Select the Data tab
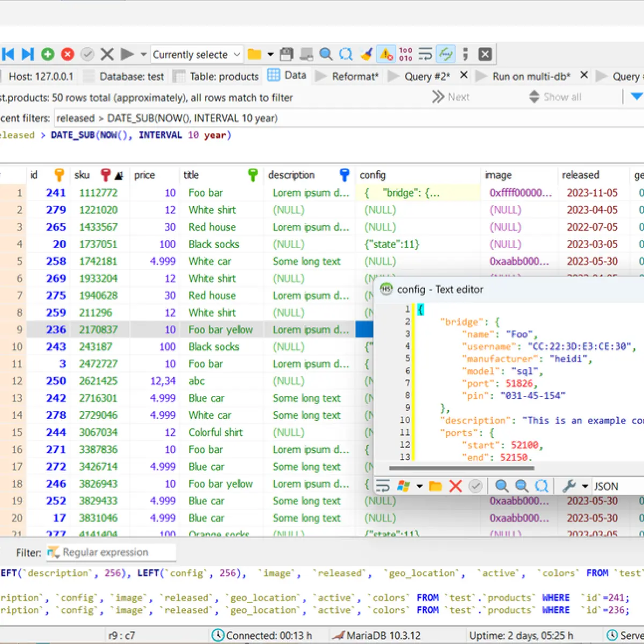The width and height of the screenshot is (644, 644). [x=288, y=76]
